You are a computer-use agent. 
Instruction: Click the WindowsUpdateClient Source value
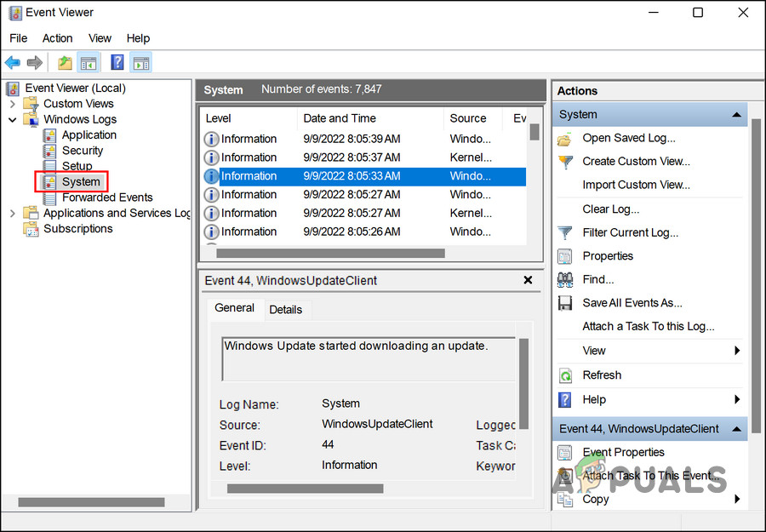click(377, 424)
